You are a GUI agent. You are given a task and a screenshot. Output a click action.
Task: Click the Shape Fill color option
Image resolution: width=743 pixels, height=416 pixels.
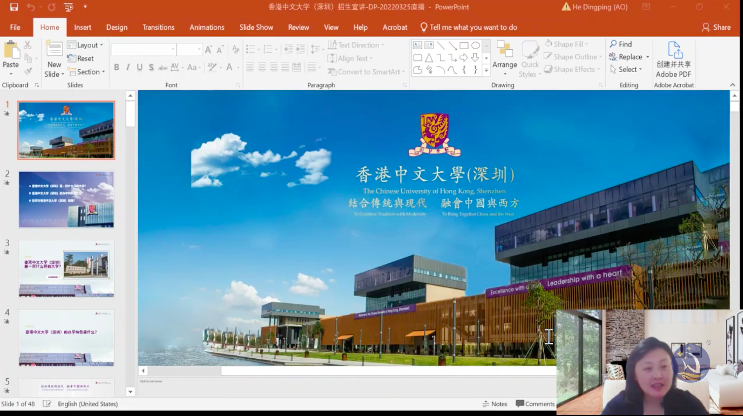(565, 44)
